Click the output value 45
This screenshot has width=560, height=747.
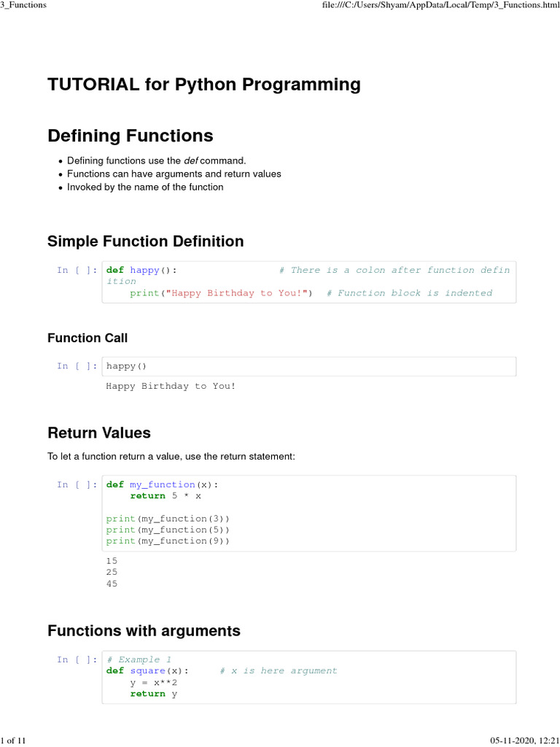(112, 584)
